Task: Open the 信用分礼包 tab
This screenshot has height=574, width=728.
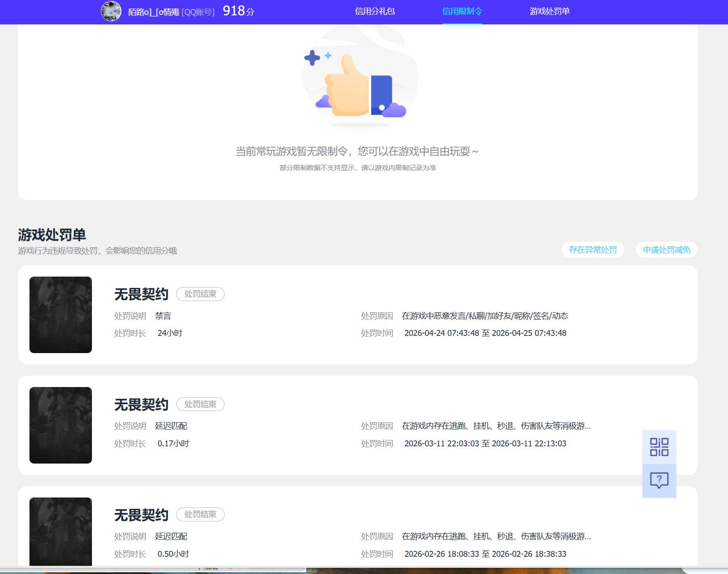Action: (375, 11)
